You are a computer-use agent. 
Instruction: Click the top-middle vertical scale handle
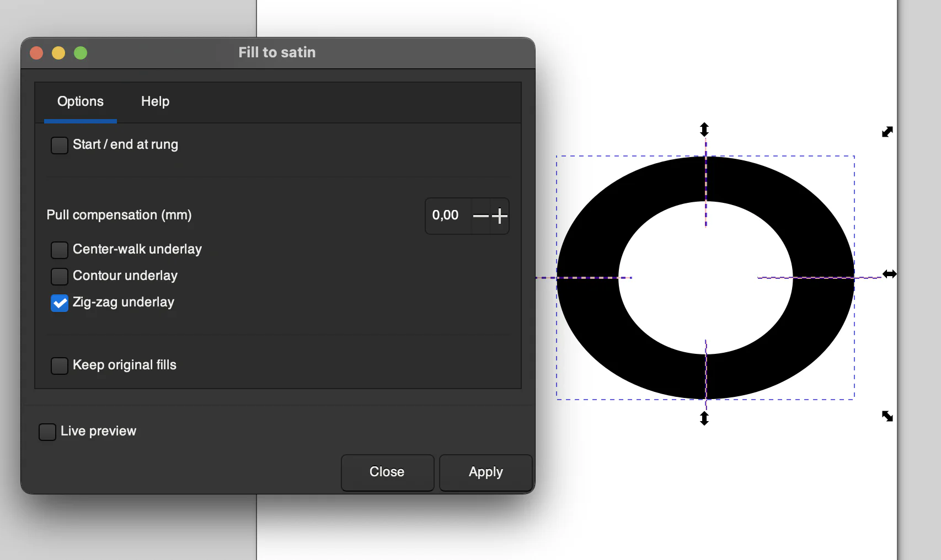coord(704,130)
